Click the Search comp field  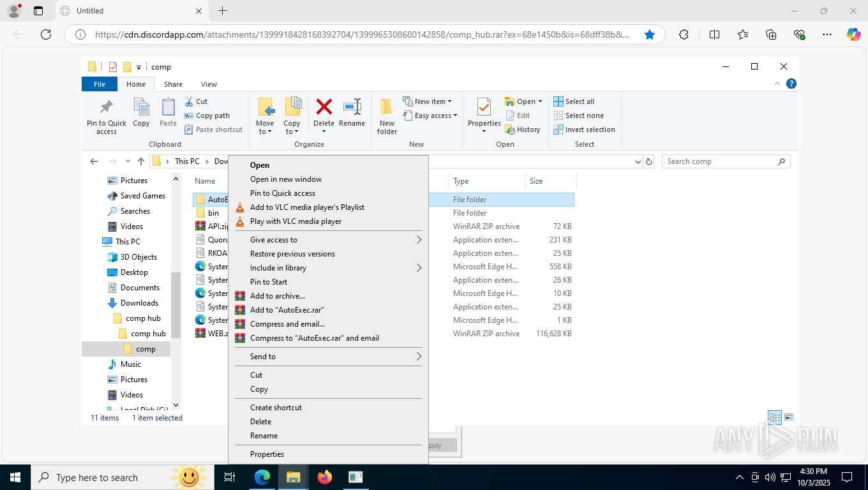point(726,161)
